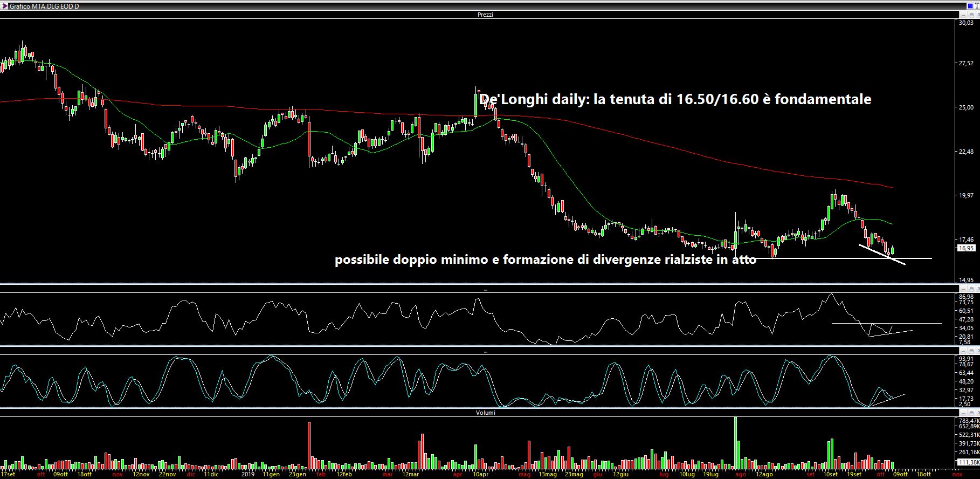Click the '12ago' date label
This screenshot has height=479, width=980.
763,475
